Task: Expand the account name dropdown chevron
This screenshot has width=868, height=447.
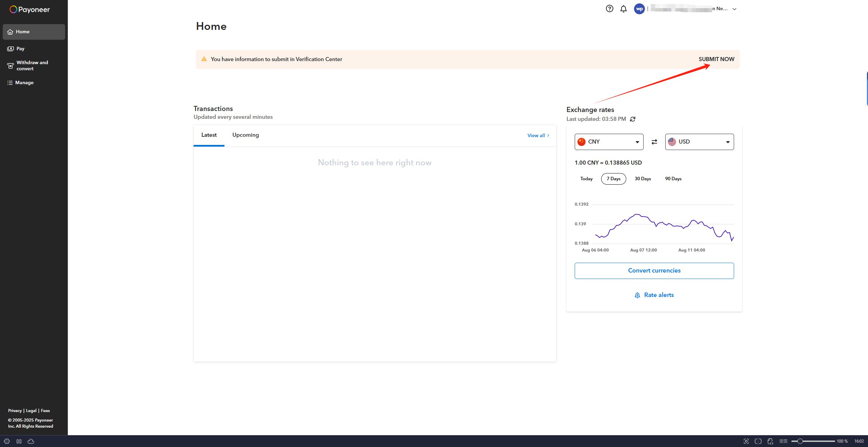Action: 734,9
